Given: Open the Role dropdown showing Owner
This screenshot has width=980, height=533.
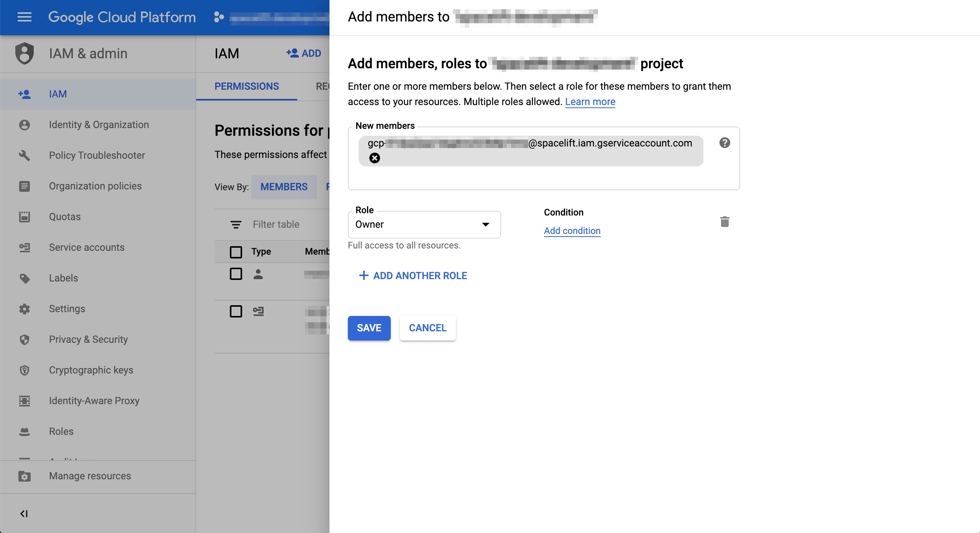Looking at the screenshot, I should point(424,225).
